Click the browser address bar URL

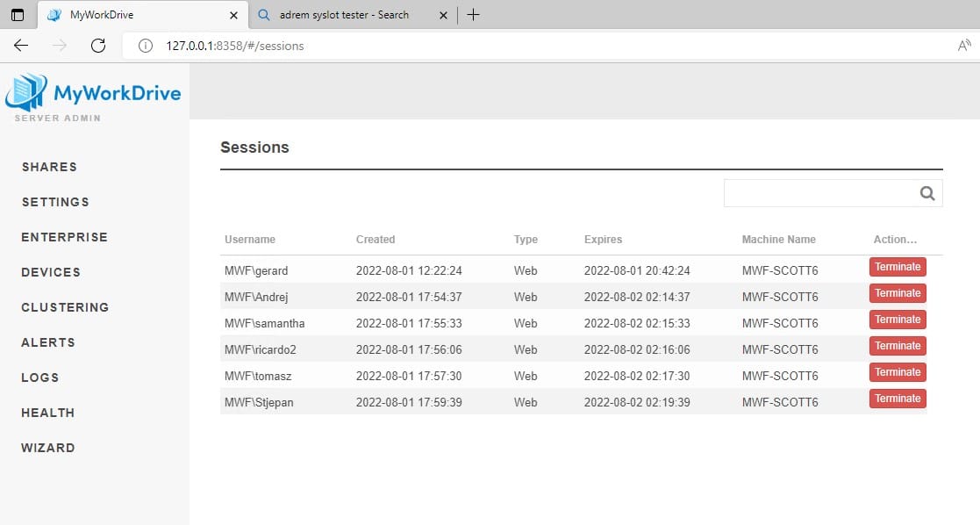[x=234, y=46]
